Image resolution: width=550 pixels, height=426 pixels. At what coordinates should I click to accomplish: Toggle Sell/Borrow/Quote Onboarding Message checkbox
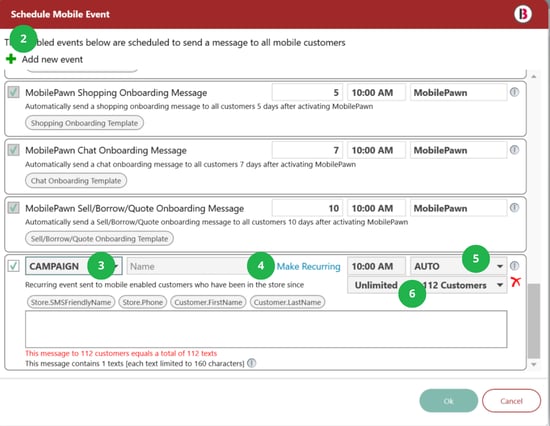point(13,208)
